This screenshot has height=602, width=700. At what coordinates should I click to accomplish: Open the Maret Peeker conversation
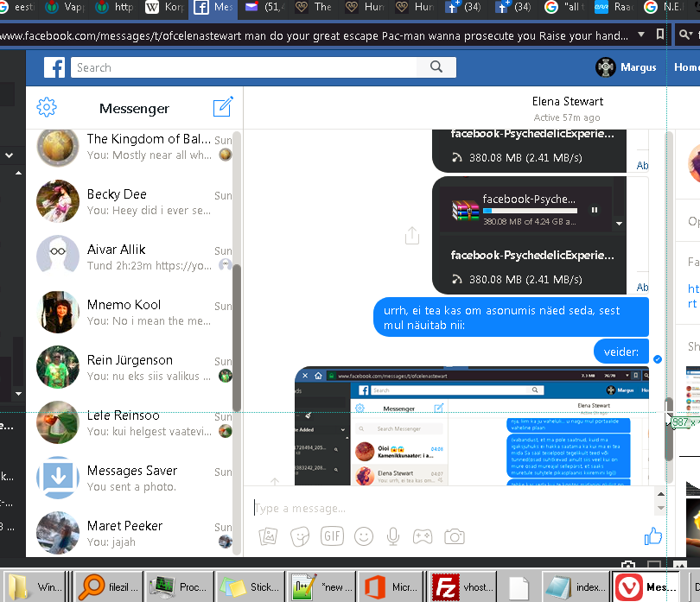[133, 534]
